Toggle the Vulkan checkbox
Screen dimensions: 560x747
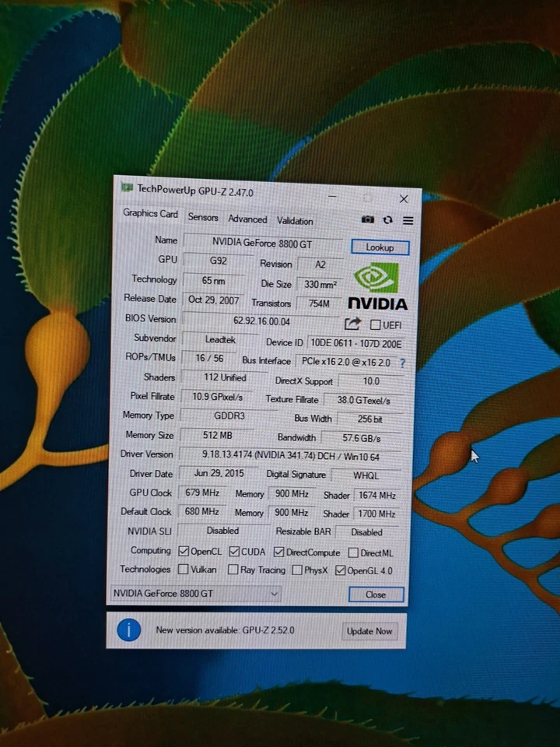[x=183, y=569]
